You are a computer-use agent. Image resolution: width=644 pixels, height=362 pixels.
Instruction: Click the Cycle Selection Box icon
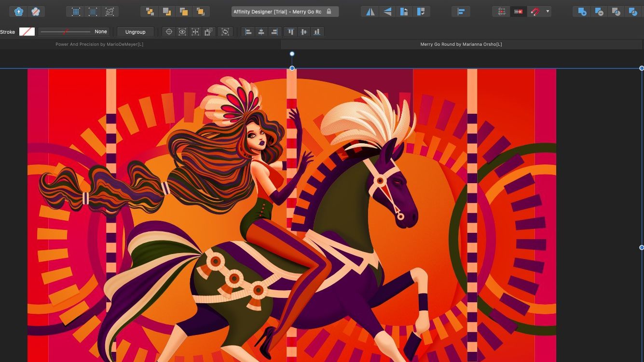tap(225, 32)
